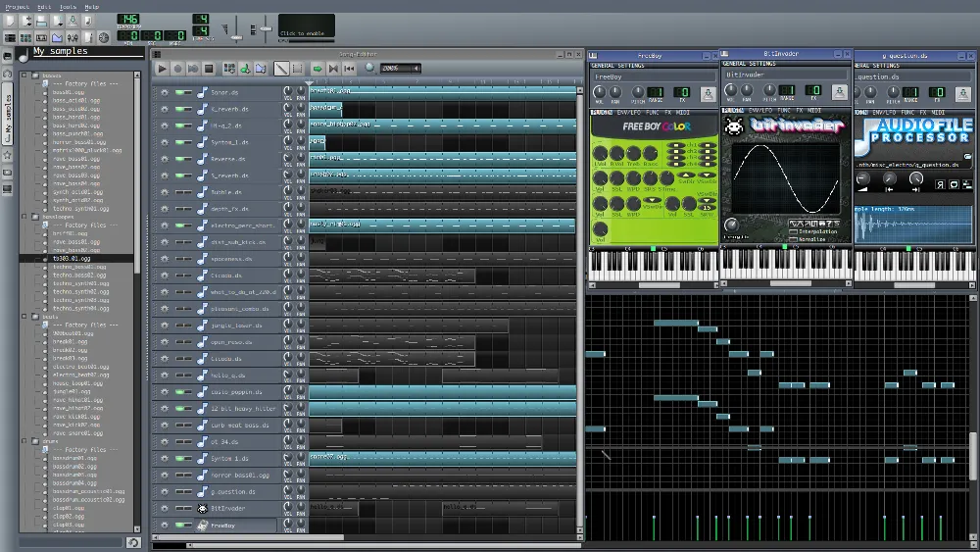Play the song in Song-Editor
Screen dimensions: 980x552
click(162, 69)
